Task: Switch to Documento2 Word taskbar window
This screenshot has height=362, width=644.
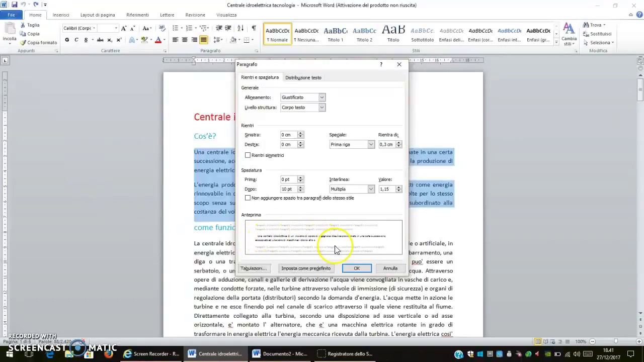Action: pos(280,354)
